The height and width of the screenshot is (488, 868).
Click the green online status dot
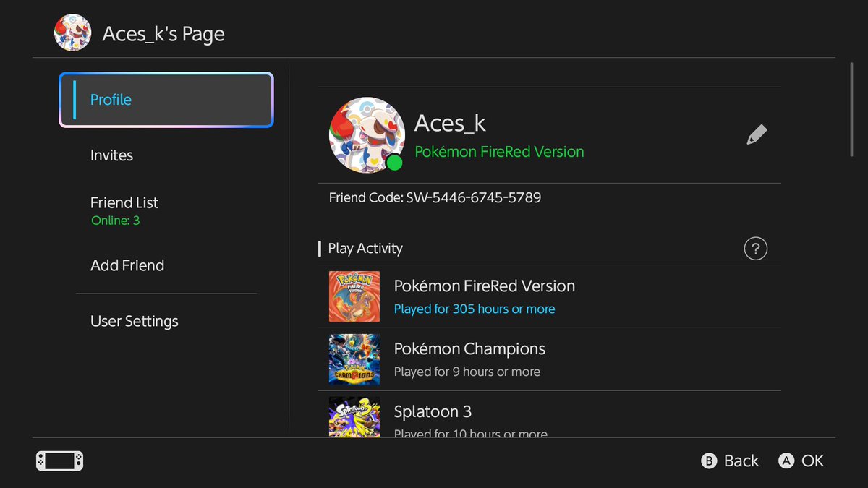[394, 163]
